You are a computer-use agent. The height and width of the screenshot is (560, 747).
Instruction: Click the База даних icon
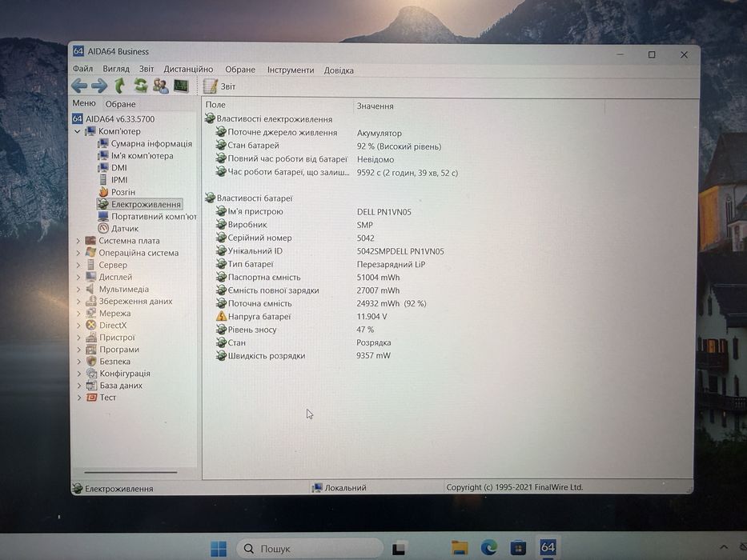(x=91, y=386)
